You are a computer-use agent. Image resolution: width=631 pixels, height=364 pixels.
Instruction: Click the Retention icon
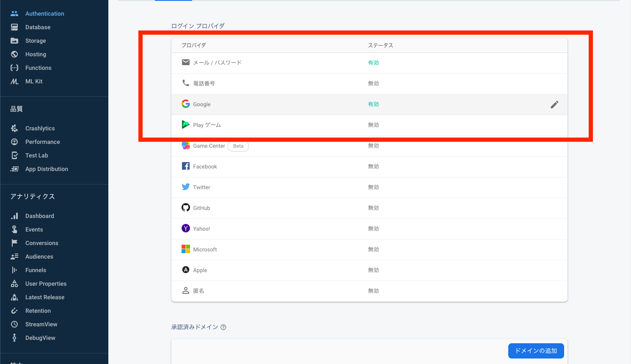pyautogui.click(x=14, y=311)
